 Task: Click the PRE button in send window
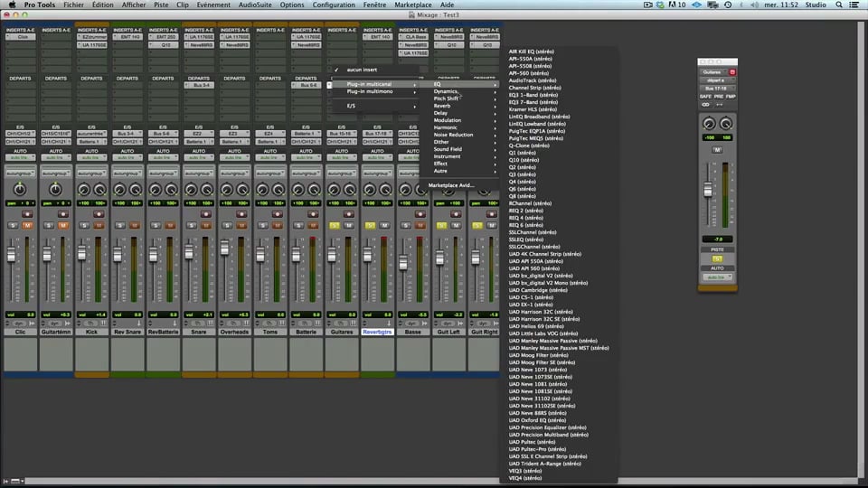(x=719, y=97)
